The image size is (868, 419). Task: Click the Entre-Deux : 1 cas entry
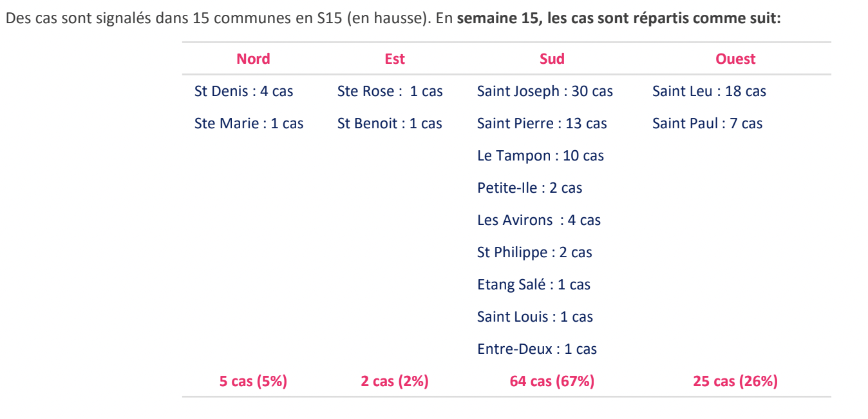536,349
